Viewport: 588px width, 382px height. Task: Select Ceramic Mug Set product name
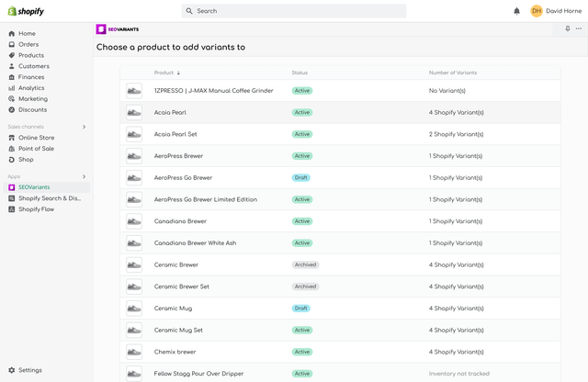(178, 330)
